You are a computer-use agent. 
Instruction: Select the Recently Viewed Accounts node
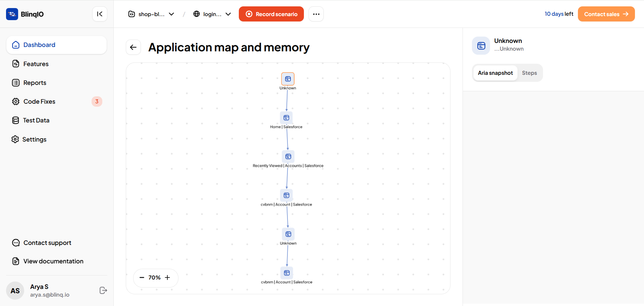[x=288, y=156]
